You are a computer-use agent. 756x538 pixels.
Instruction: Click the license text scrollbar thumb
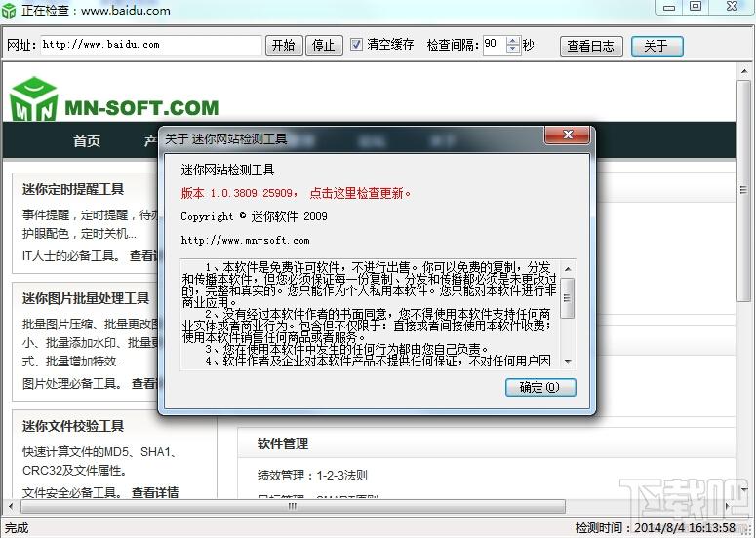tap(568, 298)
